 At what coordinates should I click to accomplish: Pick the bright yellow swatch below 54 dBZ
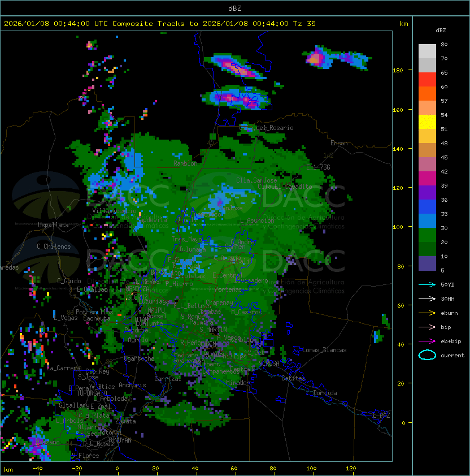(x=427, y=122)
